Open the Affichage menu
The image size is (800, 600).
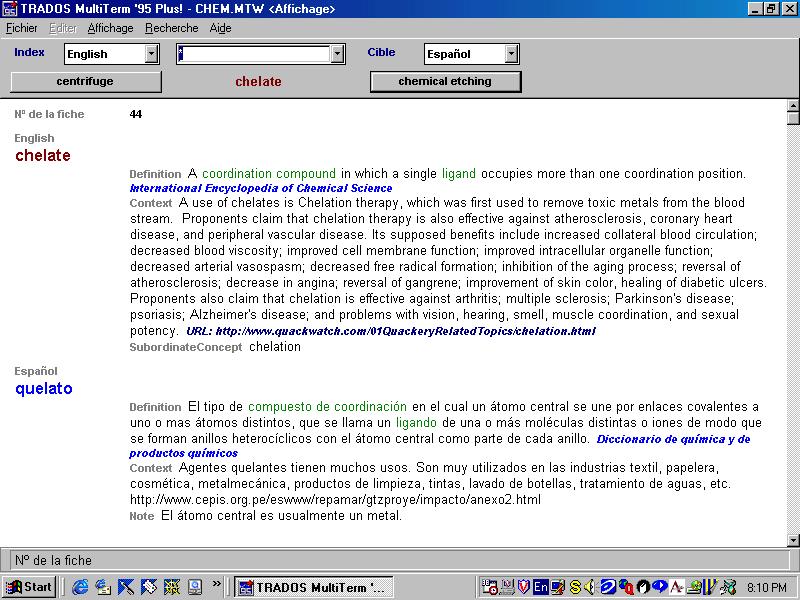coord(110,28)
